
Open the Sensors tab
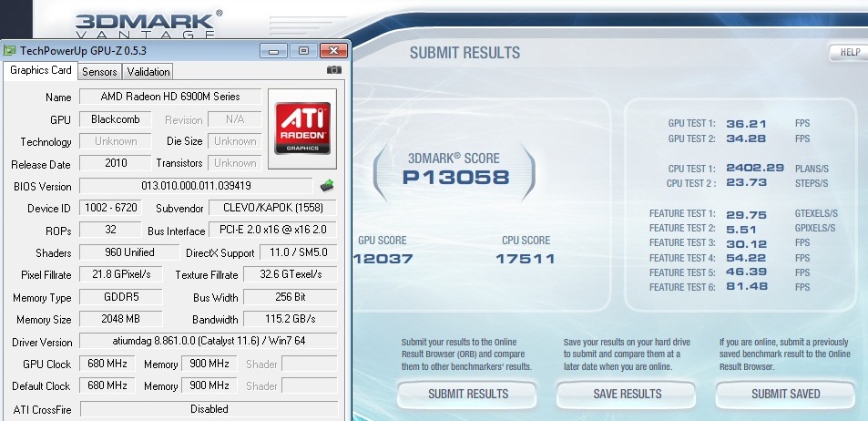pos(99,72)
